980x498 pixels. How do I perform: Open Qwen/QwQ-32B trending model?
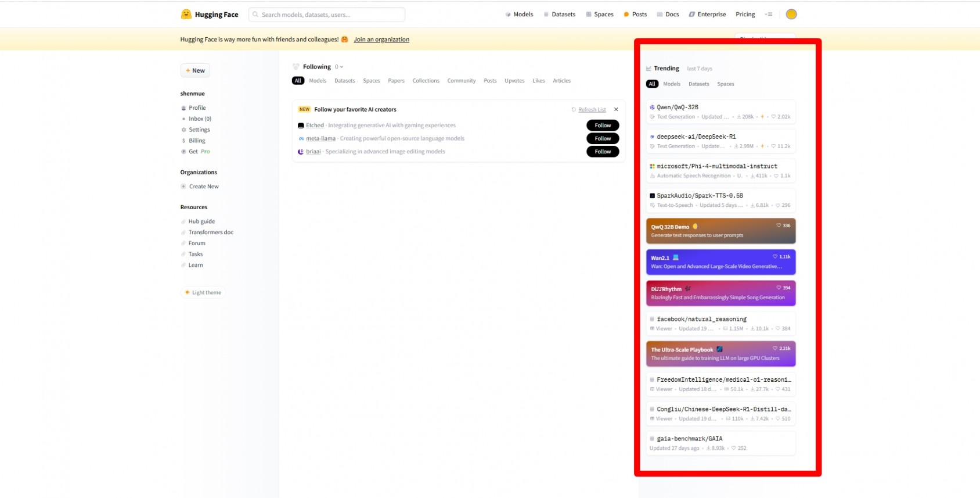(720, 112)
